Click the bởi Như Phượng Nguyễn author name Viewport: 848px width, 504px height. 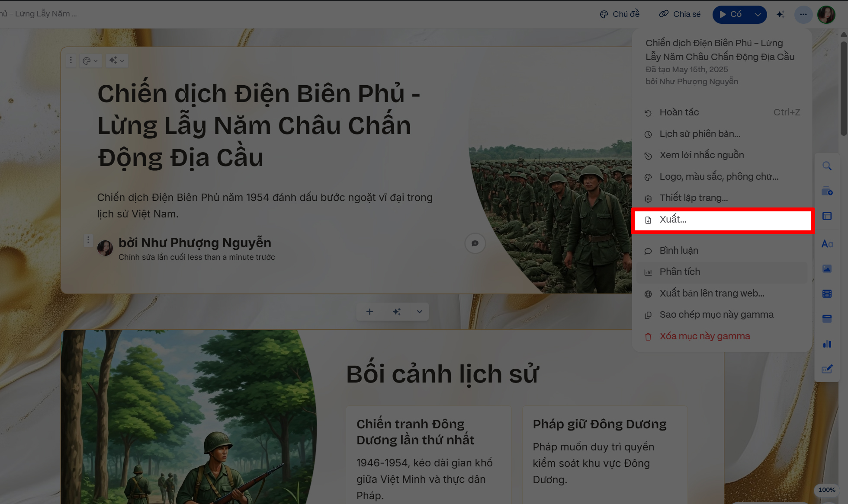click(x=195, y=243)
